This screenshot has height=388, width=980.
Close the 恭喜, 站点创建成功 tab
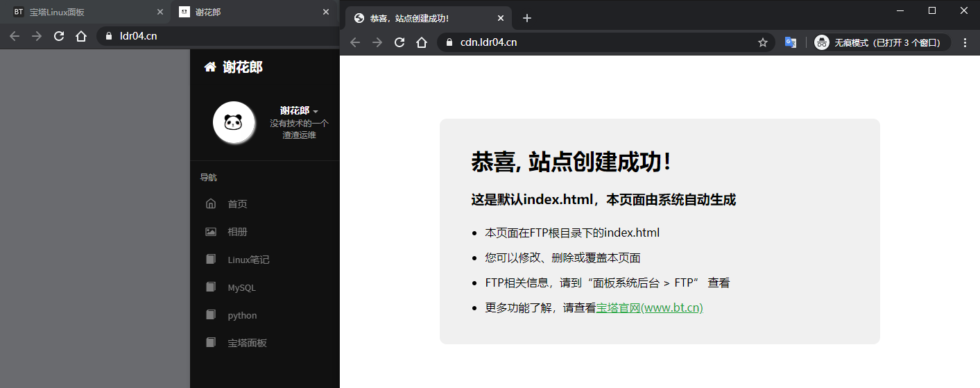pyautogui.click(x=498, y=18)
